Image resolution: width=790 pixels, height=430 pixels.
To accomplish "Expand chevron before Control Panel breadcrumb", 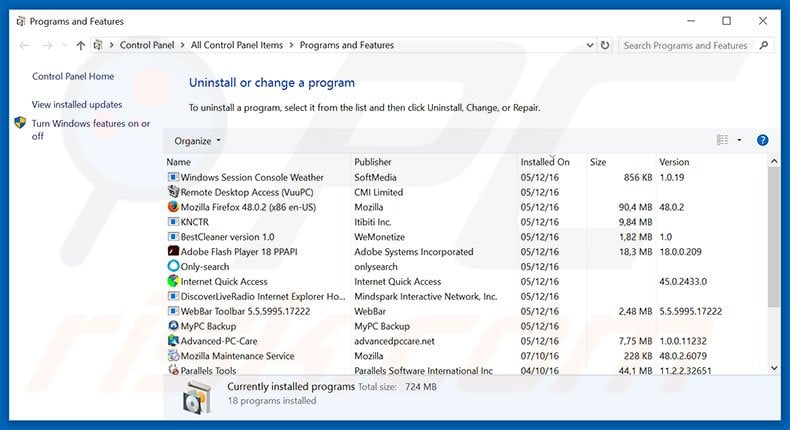I will click(111, 45).
